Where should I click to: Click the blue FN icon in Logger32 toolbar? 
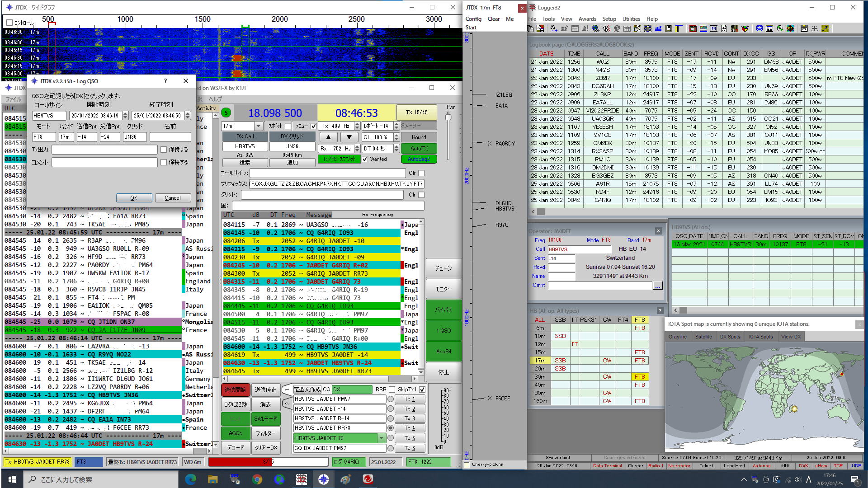[714, 28]
